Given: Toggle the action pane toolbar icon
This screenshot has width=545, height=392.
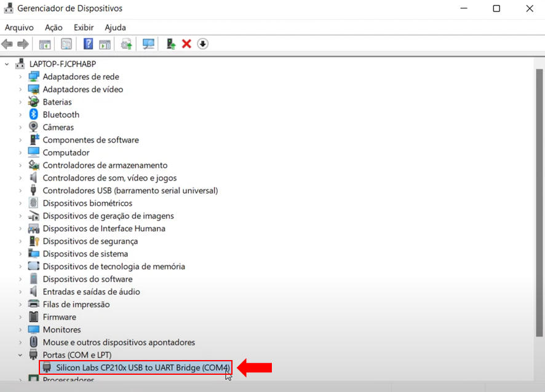Looking at the screenshot, I should click(105, 44).
